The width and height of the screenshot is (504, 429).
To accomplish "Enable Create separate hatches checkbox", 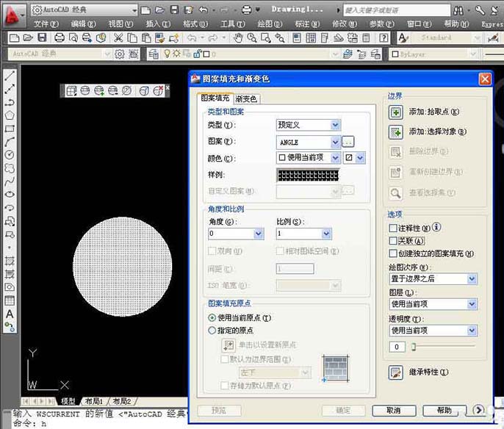I will point(393,253).
